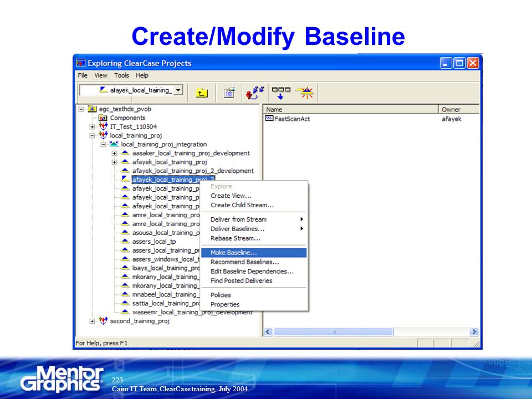Select Create Child Stream... menu entry
The height and width of the screenshot is (399, 532).
[x=254, y=205]
